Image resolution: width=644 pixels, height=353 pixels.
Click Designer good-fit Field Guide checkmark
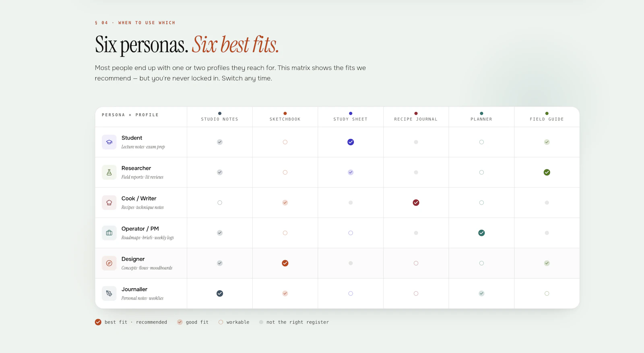(547, 263)
